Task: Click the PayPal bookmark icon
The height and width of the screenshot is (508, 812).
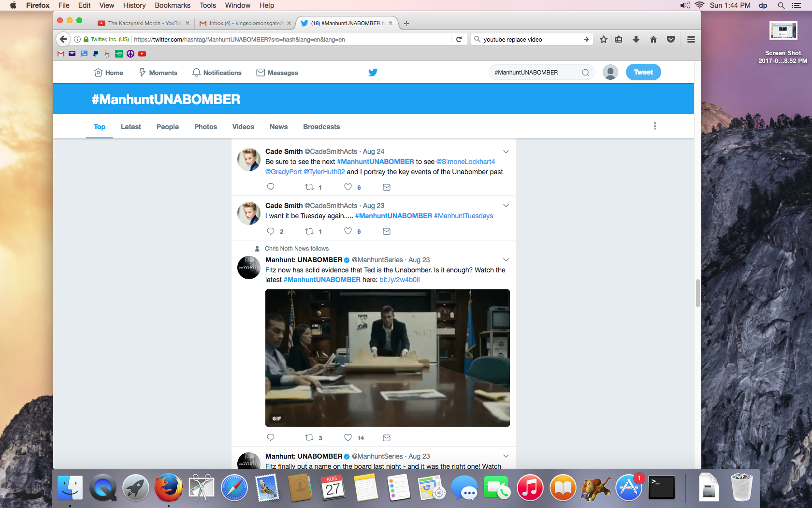Action: pos(96,54)
